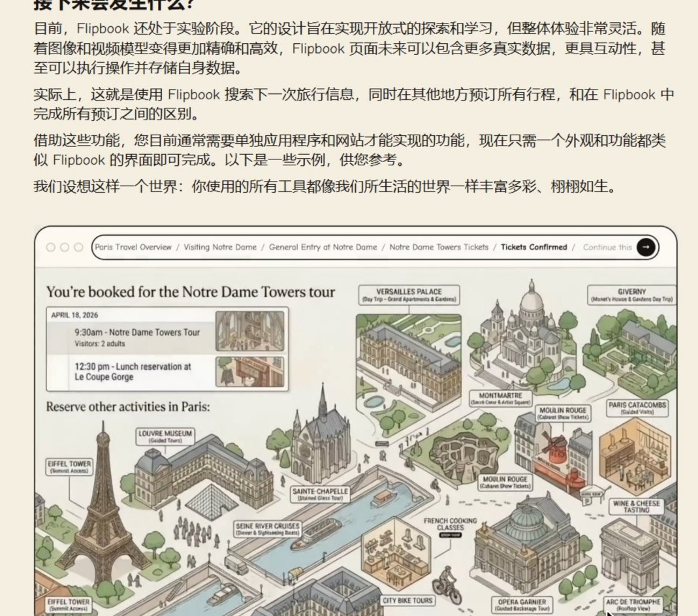The width and height of the screenshot is (698, 616).
Task: Click the cyclist illustration
Action: tap(447, 585)
